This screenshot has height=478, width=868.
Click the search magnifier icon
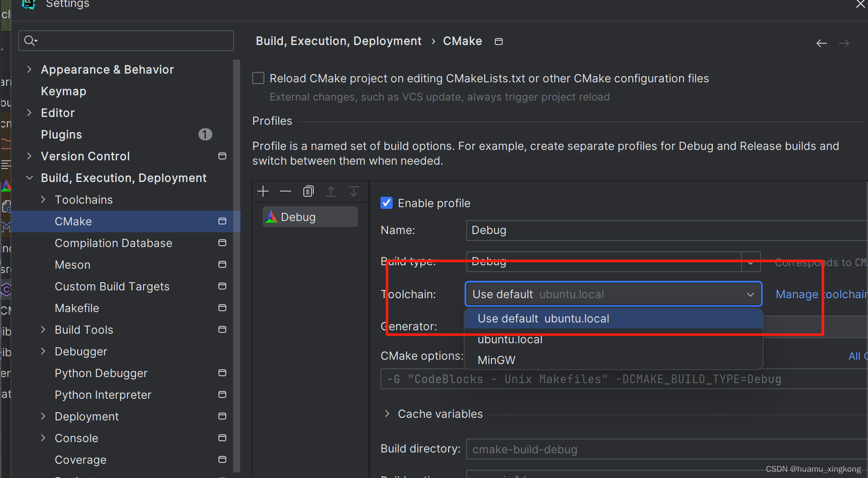(x=30, y=41)
